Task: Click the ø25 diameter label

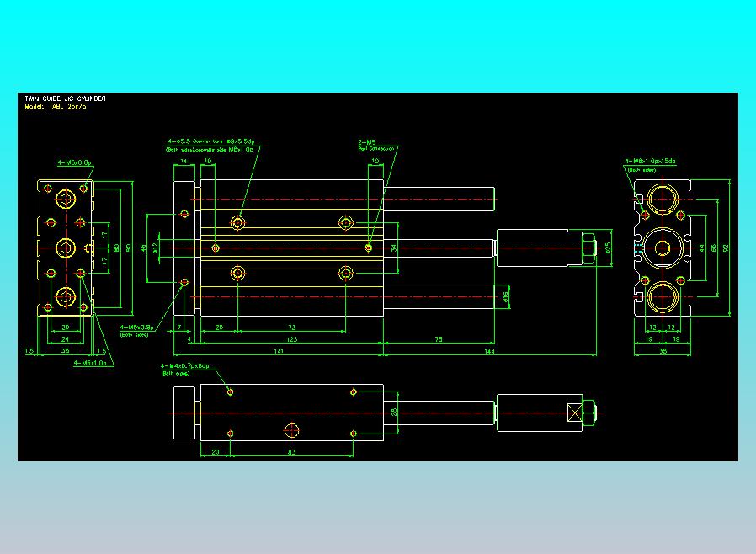Action: tap(608, 248)
